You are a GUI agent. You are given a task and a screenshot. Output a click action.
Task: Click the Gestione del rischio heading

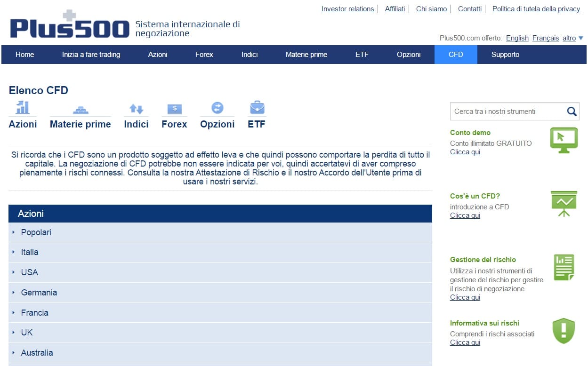(483, 260)
